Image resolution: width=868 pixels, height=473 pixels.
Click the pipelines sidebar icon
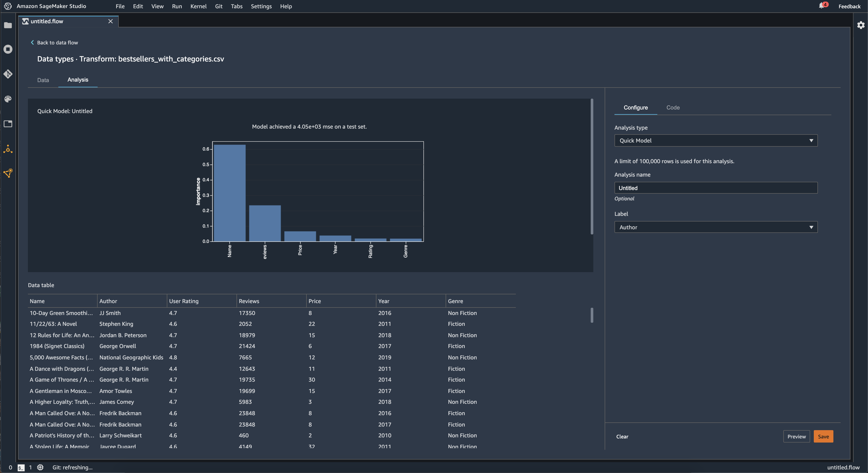(8, 173)
